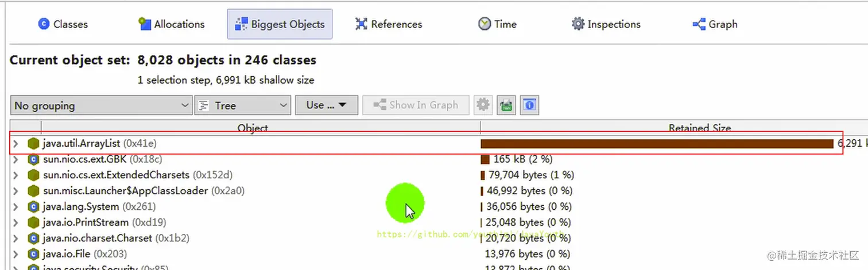This screenshot has height=270, width=868.
Task: Select the Biggest Objects tab
Action: tap(280, 24)
